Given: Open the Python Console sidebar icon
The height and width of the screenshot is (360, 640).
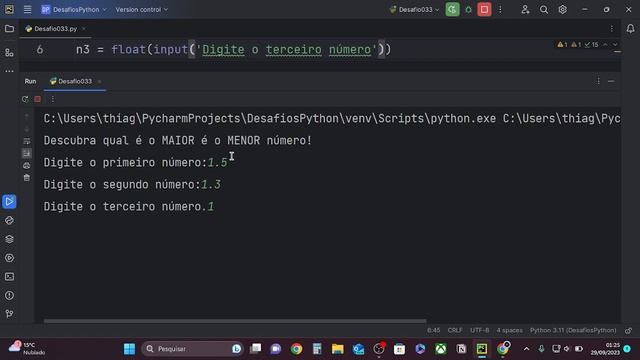Looking at the screenshot, I should 9,220.
